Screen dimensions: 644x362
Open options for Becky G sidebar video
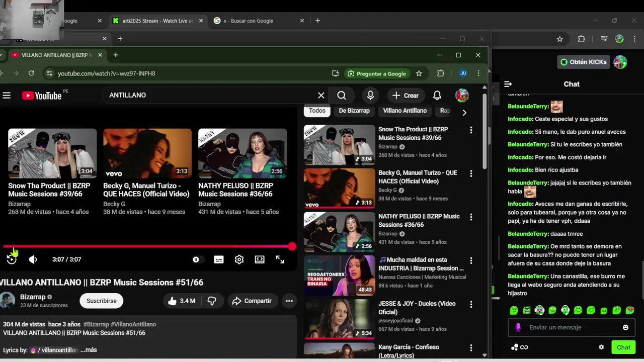coord(471,173)
